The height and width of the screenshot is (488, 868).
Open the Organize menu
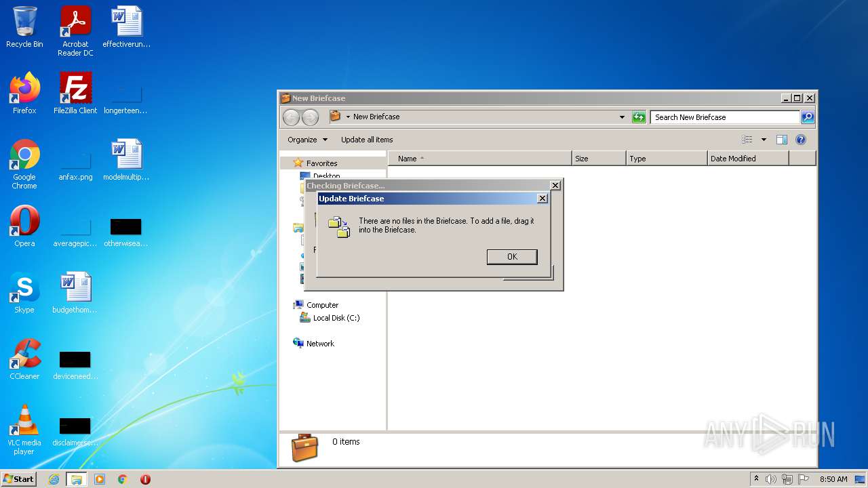307,140
